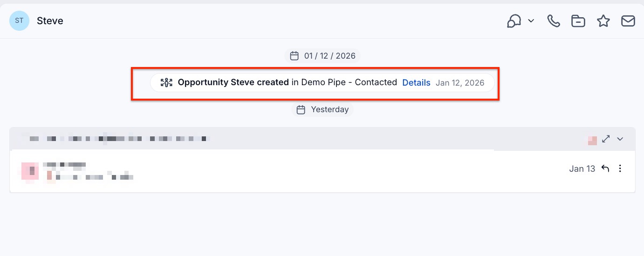Click the Opportunity Steve created text

click(233, 83)
